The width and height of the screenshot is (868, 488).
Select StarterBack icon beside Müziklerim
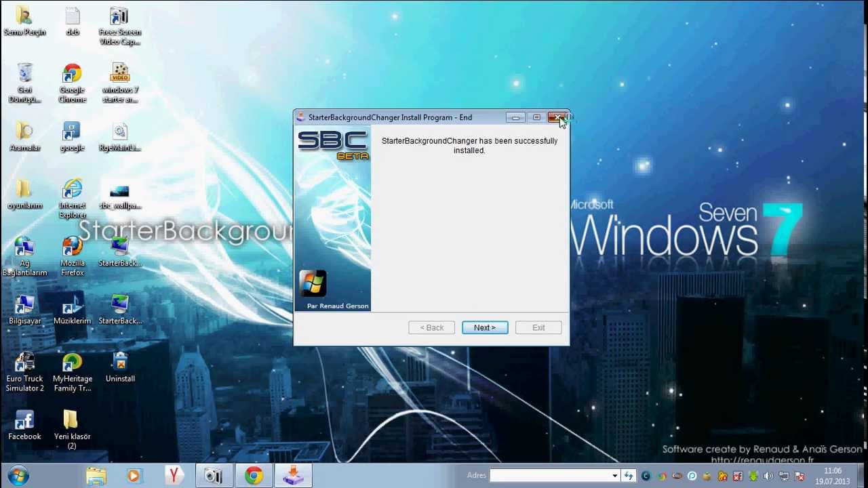coord(120,310)
